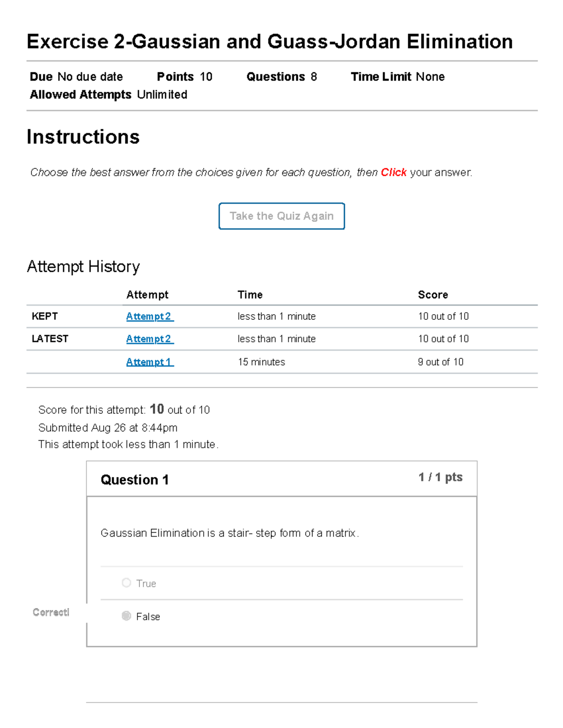Click the red word Click in instructions

[393, 173]
